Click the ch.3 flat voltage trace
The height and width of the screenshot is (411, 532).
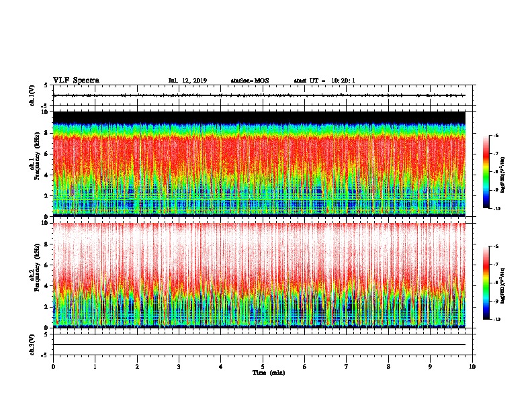259,345
